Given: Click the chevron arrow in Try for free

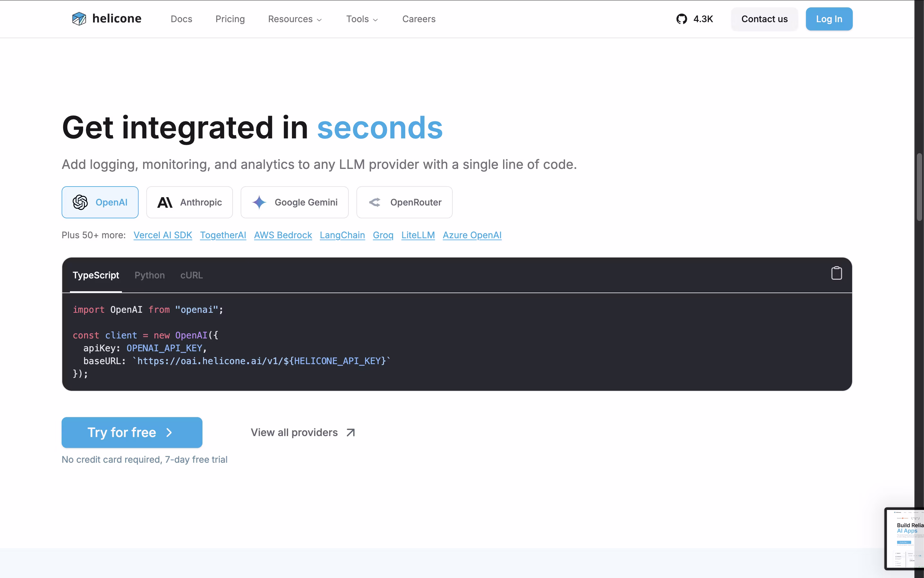Looking at the screenshot, I should click(169, 432).
